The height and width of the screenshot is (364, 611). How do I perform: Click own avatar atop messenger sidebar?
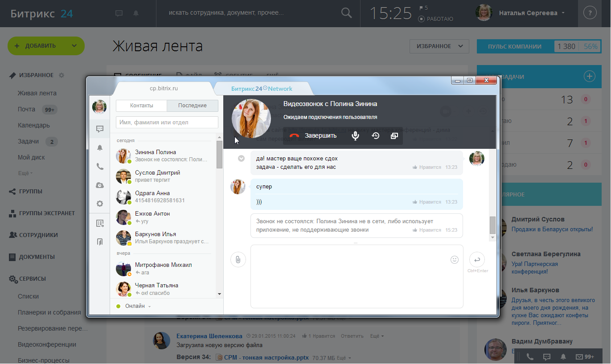99,107
